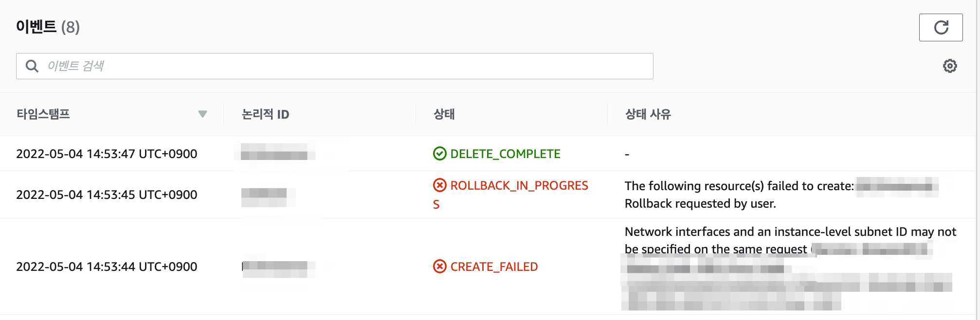
Task: Click the ROLLBACK_IN_PROGRESS status label
Action: click(519, 185)
